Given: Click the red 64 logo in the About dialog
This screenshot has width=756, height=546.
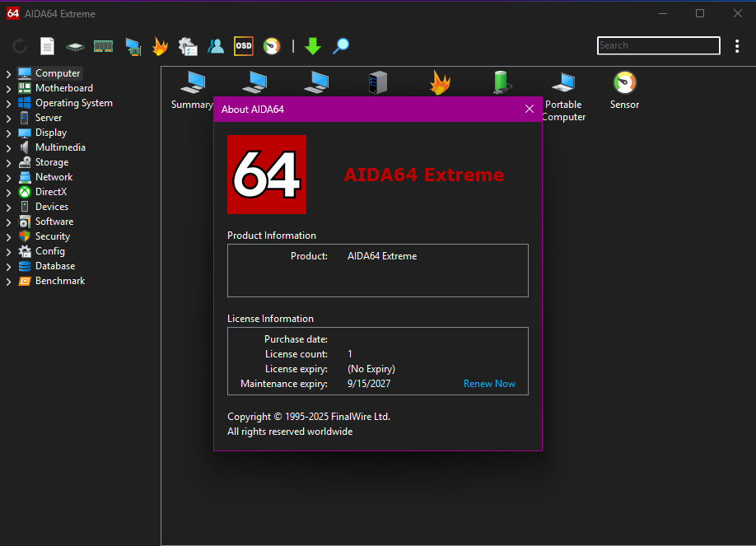Looking at the screenshot, I should pyautogui.click(x=267, y=174).
